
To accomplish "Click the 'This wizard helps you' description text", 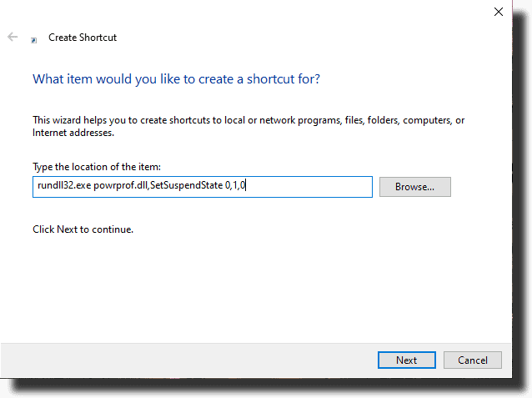I will coord(248,120).
